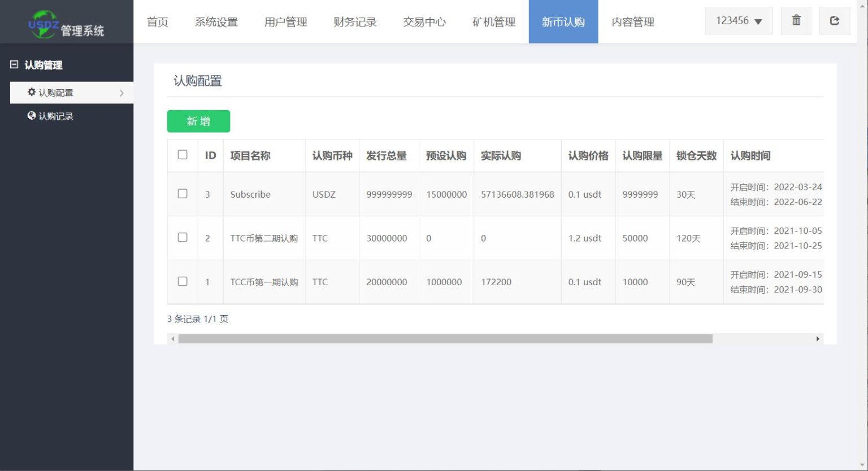
Task: Open the 123456 user dropdown
Action: [x=739, y=21]
